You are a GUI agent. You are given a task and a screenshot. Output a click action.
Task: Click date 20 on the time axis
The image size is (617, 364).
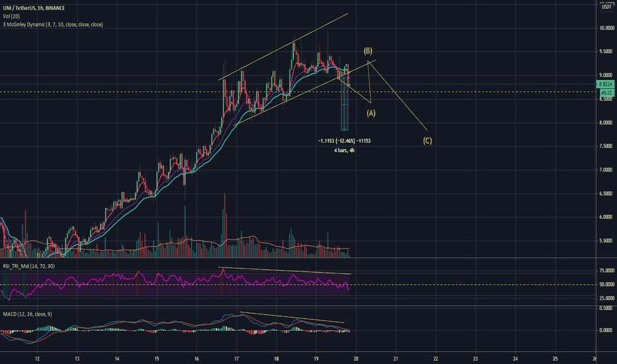(356, 359)
